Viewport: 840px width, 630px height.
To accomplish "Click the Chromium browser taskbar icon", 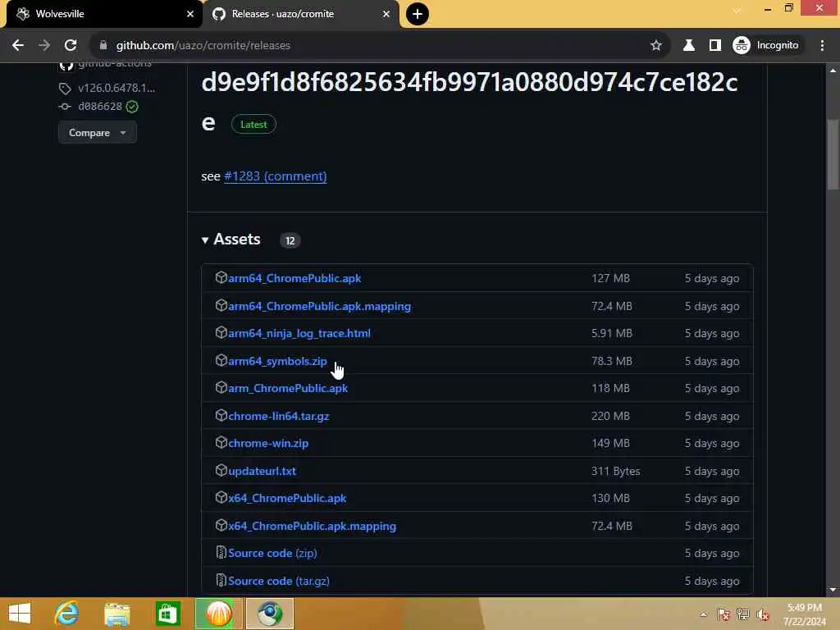I will point(270,614).
